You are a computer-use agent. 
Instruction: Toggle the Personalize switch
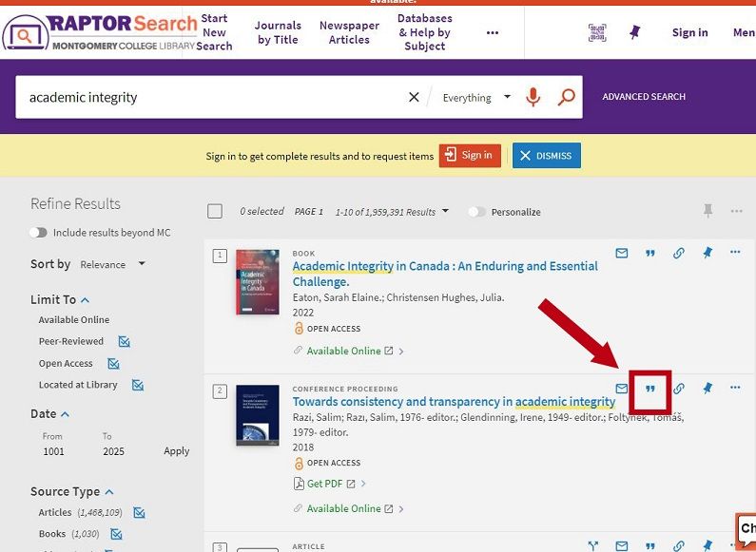click(476, 212)
